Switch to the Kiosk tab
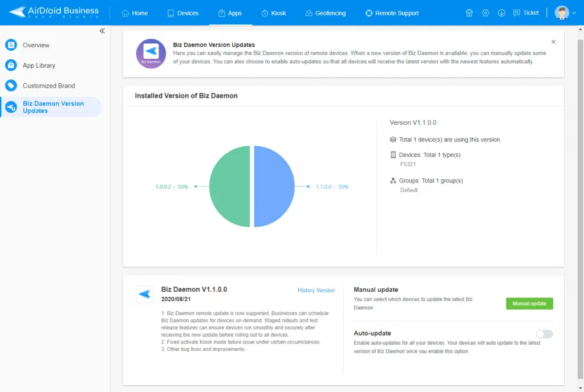 point(274,13)
